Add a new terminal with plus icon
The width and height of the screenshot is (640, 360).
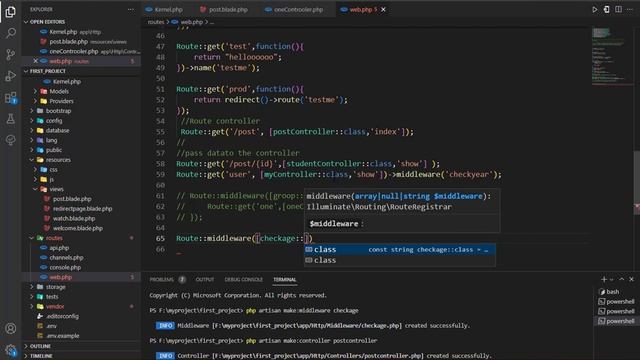pos(604,280)
